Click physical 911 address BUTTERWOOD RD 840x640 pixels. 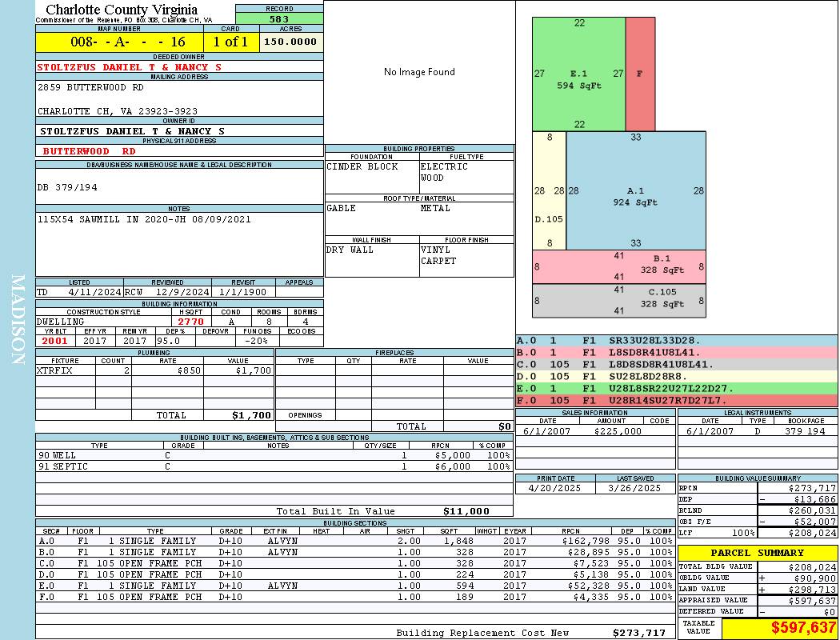point(90,151)
